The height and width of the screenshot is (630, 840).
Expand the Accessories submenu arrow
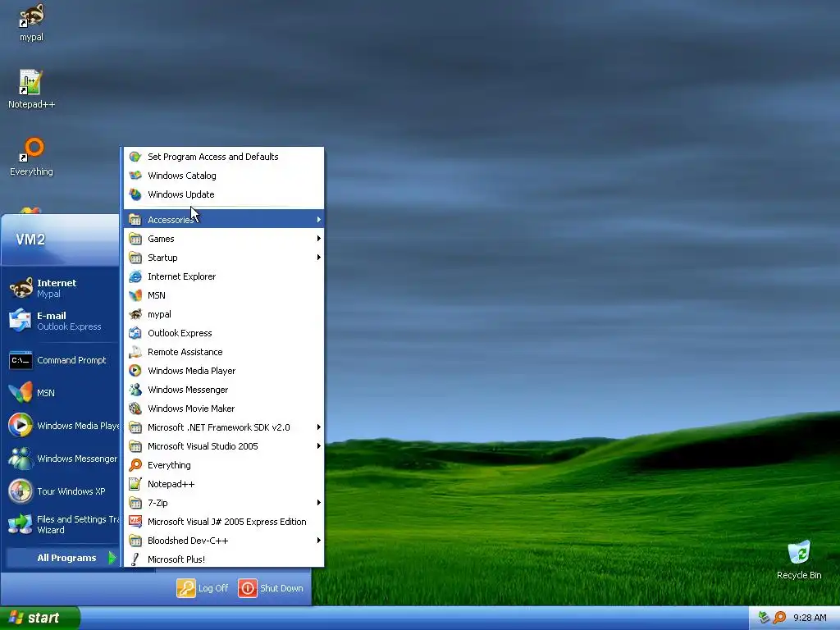point(319,220)
